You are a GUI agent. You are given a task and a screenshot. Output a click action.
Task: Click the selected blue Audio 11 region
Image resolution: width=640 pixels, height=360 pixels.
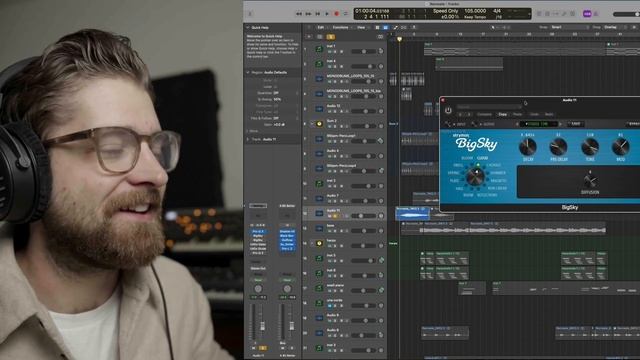click(x=412, y=213)
